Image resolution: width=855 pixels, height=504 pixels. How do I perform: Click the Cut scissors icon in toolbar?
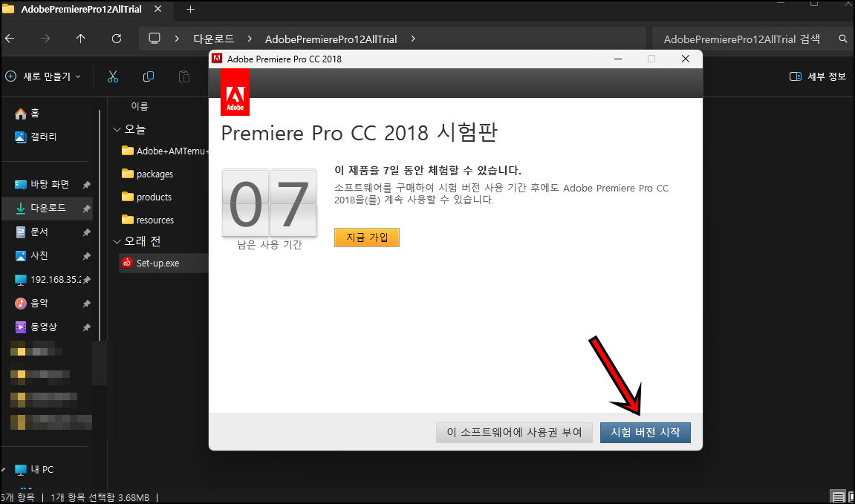click(113, 77)
